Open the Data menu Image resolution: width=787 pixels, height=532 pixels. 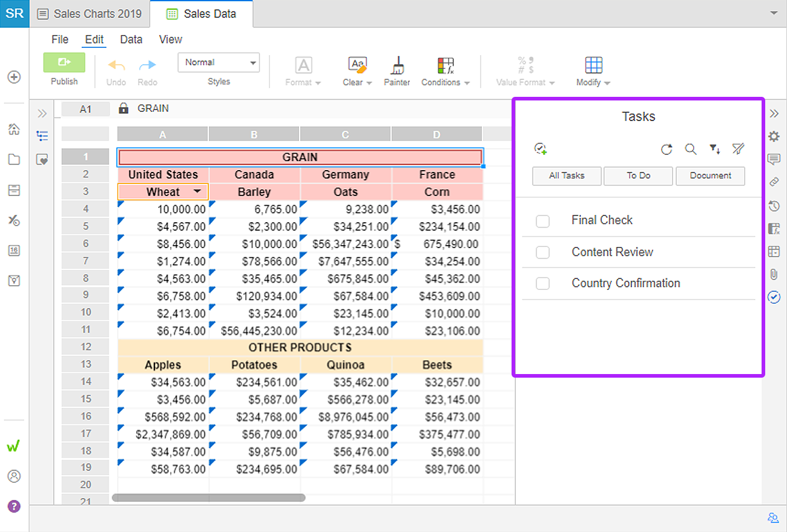click(131, 39)
